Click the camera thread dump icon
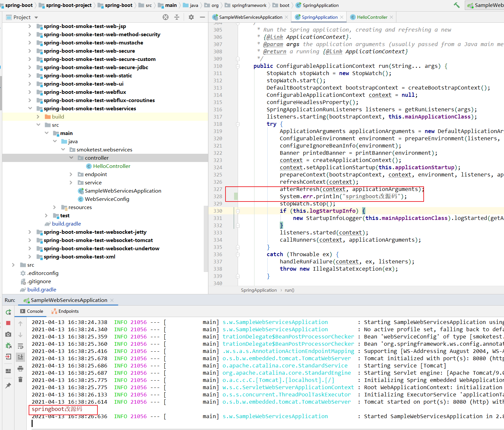 [x=9, y=334]
